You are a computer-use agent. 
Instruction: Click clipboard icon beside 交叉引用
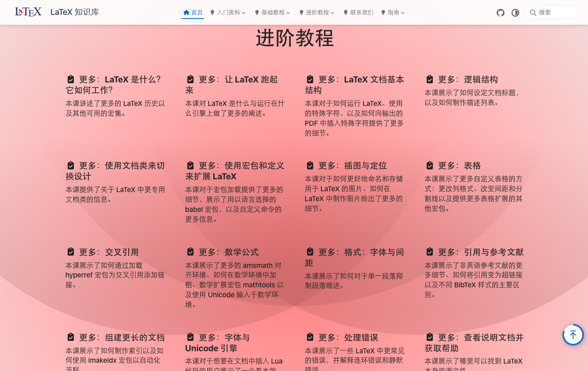71,251
